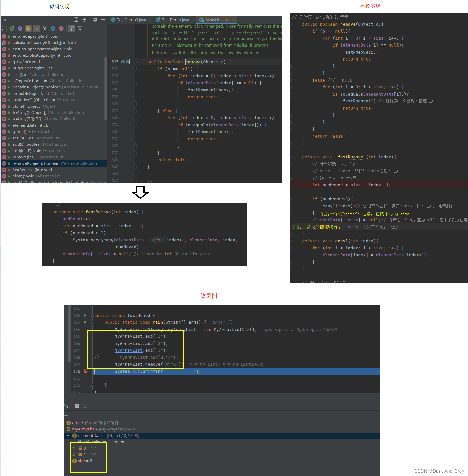Viewport: 468px width, 476px height.
Task: Select ensureCapacity(int): void in structure
Action: click(36, 36)
